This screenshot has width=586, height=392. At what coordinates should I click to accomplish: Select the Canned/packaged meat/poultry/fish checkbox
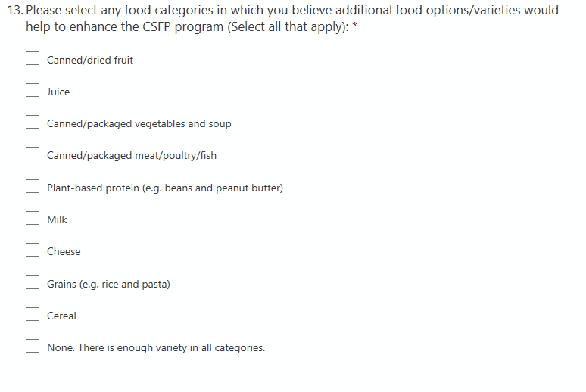[33, 155]
